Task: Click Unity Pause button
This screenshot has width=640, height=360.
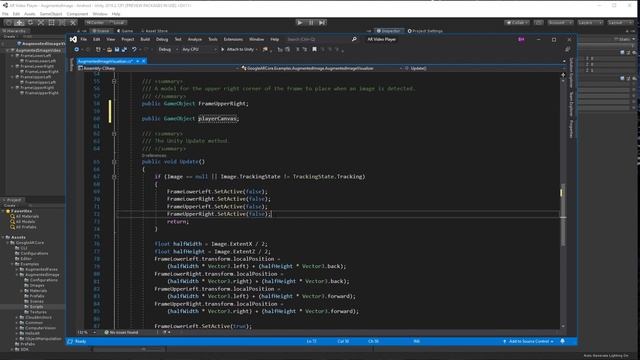Action: point(311,22)
